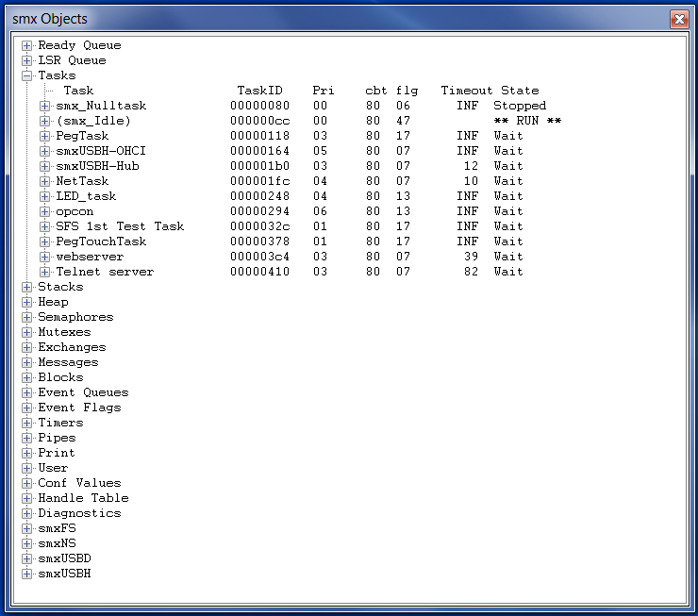Screen dimensions: 698x616
Task: Expand the LSR Queue node
Action: click(26, 60)
